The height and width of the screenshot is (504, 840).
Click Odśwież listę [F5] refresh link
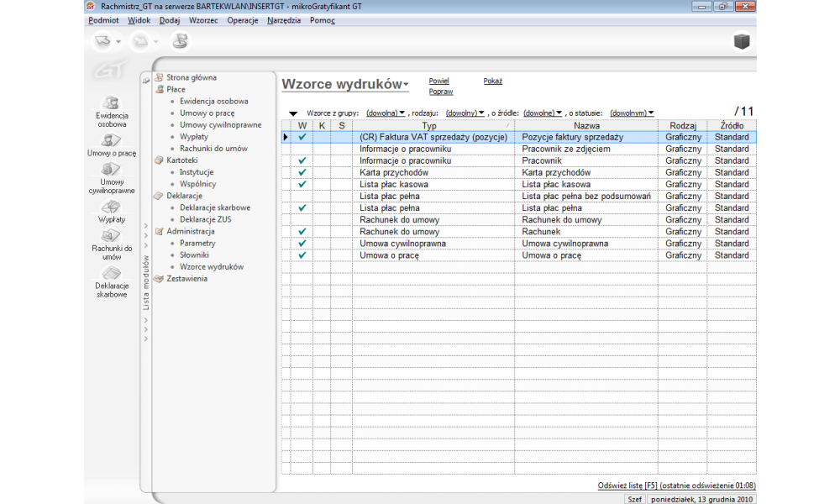pos(676,486)
